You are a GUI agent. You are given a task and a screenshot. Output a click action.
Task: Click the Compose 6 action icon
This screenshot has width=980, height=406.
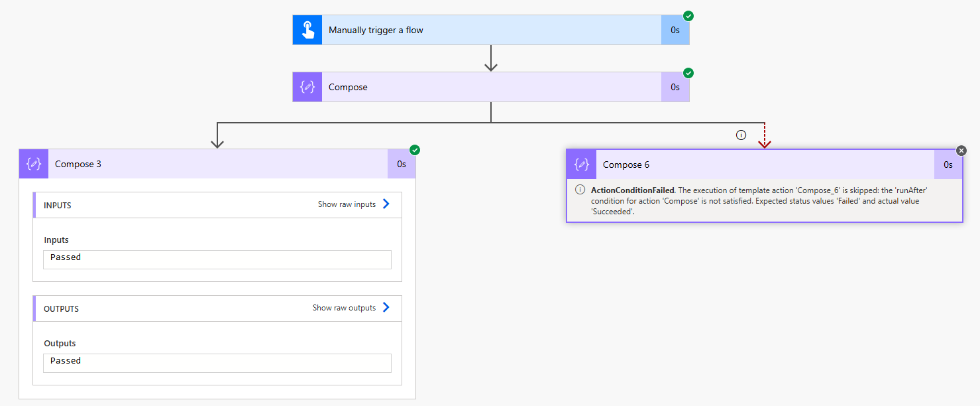tap(581, 165)
